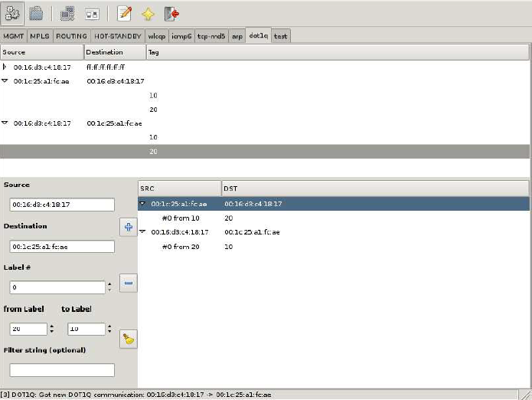Collapse highlighted SRC row 00:1c:25:a1:fc:ae

142,203
